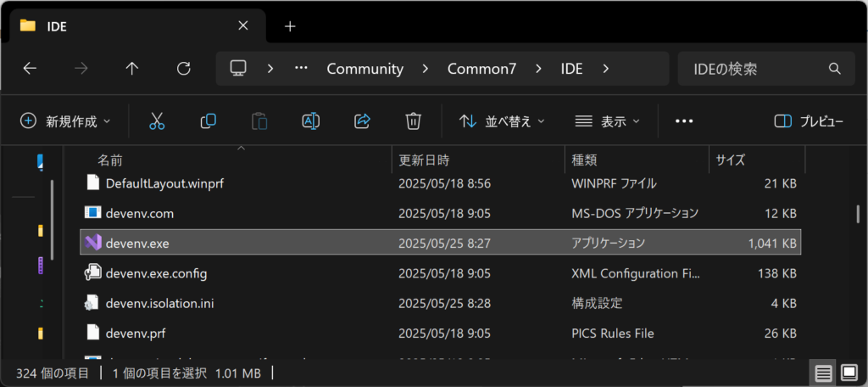Click the Visual Studio devenv.exe icon
The image size is (868, 387).
point(93,242)
